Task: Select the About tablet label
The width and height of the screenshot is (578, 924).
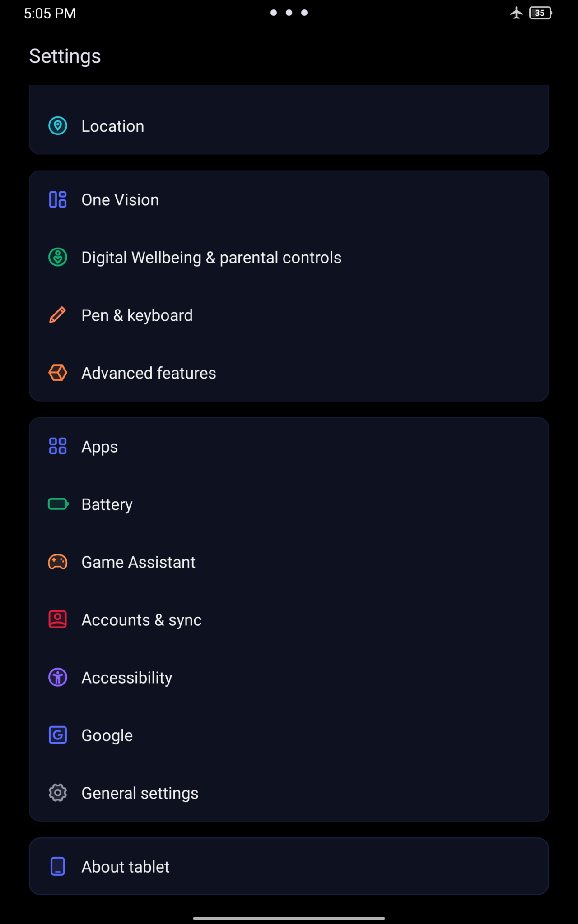Action: tap(126, 867)
